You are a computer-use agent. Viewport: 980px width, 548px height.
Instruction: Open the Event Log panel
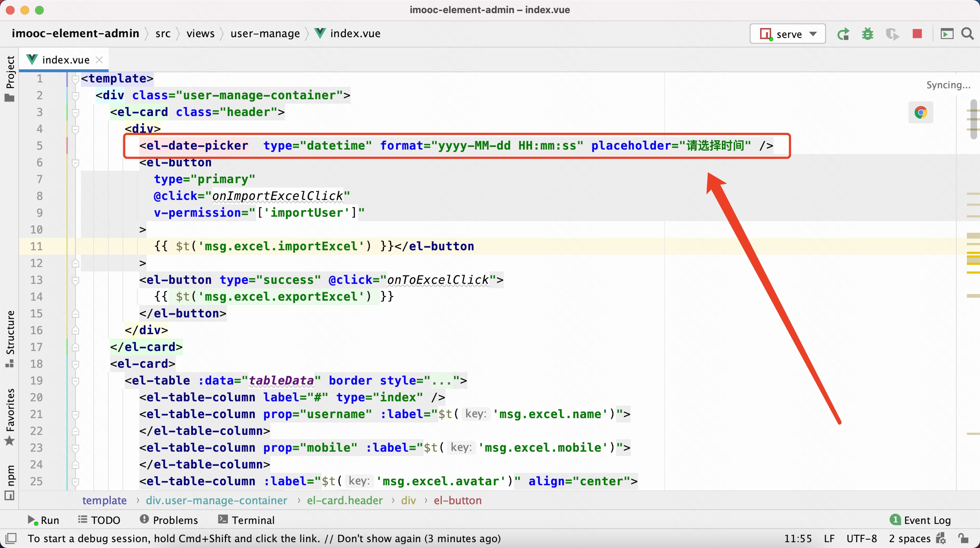[x=921, y=520]
